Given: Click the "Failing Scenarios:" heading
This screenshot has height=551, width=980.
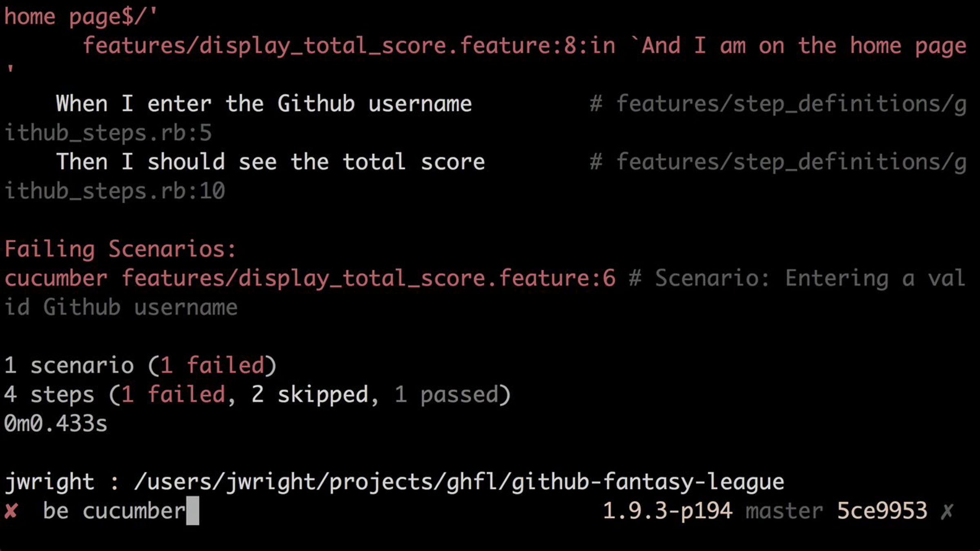Looking at the screenshot, I should 120,249.
